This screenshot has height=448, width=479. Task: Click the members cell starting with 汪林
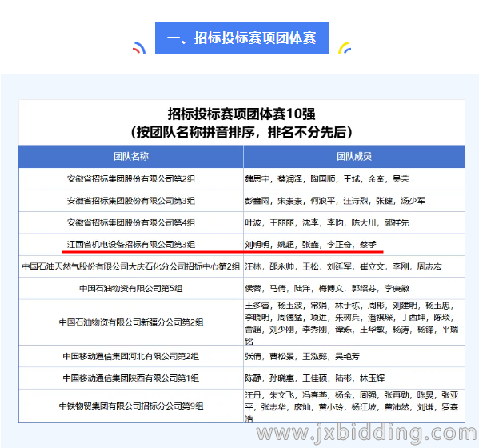354,266
